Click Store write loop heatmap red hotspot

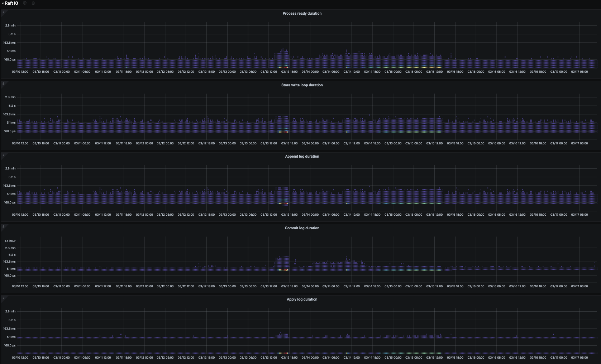coord(283,132)
